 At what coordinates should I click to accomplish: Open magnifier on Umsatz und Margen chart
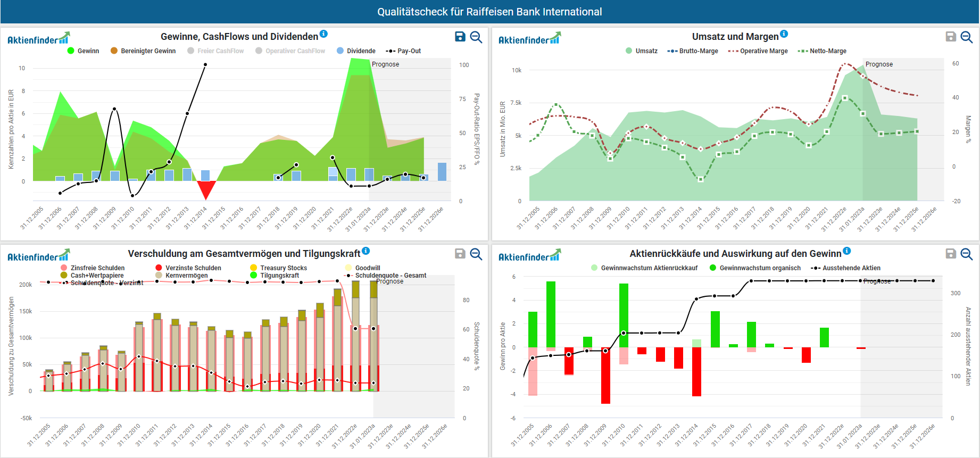click(x=967, y=37)
